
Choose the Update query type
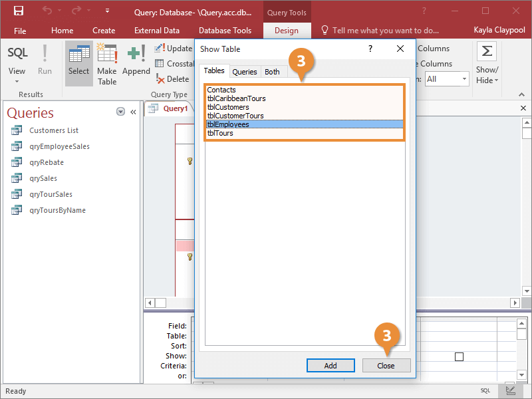(x=174, y=48)
